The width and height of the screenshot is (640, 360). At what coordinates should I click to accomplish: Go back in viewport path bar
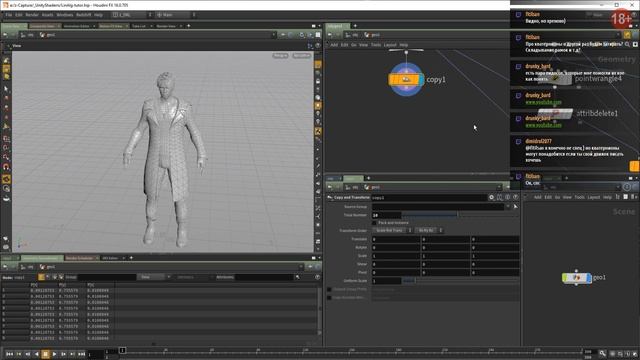pos(5,35)
